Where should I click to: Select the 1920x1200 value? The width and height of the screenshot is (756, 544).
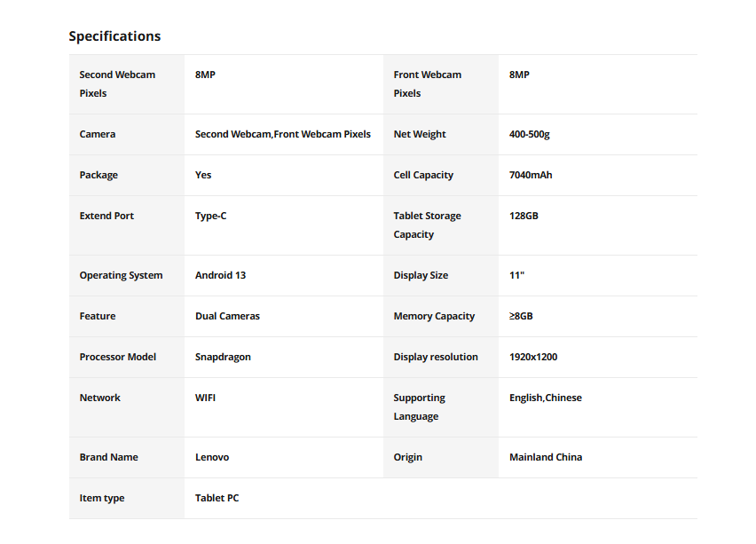pyautogui.click(x=533, y=357)
